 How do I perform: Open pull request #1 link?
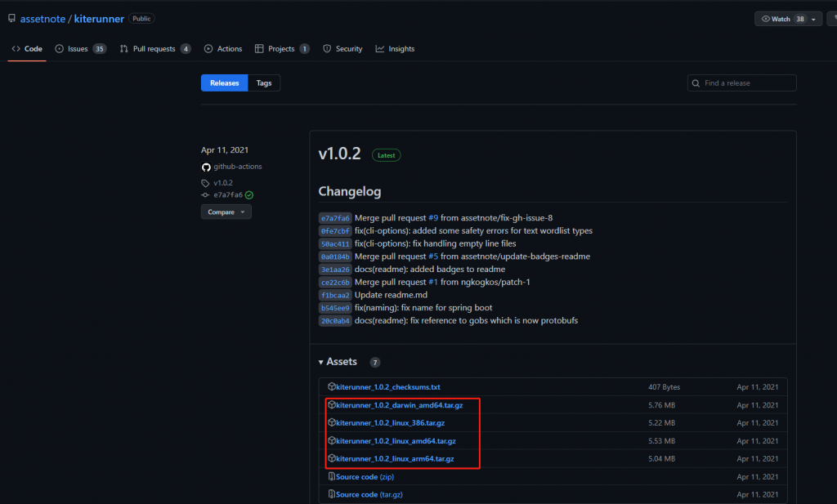coord(433,282)
